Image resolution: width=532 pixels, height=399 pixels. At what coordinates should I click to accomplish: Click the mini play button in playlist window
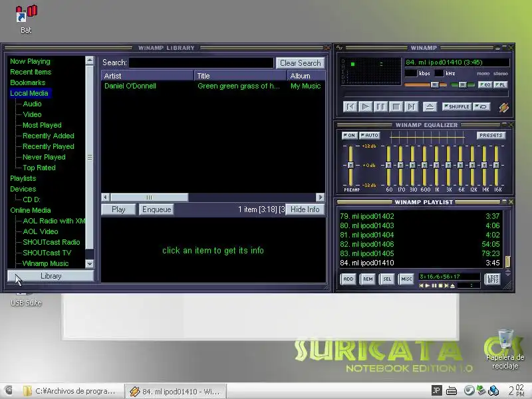point(428,286)
